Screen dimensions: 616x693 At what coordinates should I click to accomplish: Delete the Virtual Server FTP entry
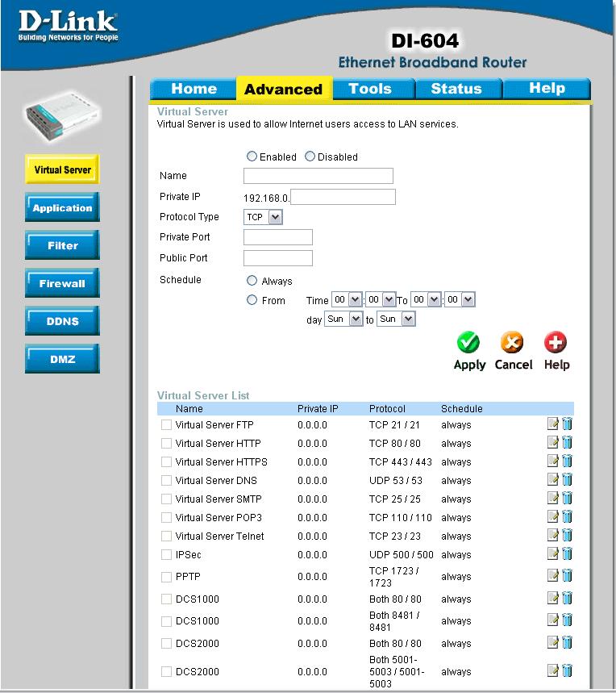(x=567, y=424)
